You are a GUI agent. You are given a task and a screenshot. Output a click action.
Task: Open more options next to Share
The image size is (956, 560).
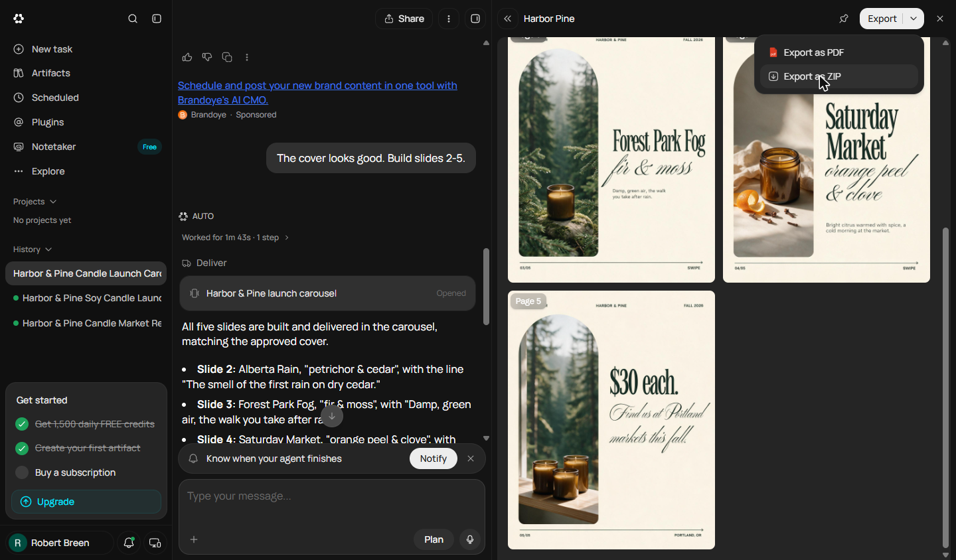point(449,19)
